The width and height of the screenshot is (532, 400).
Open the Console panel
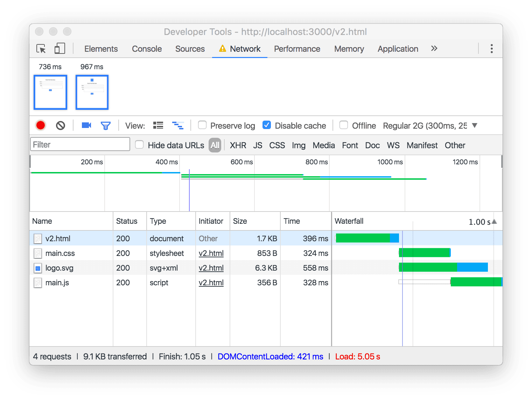(x=147, y=49)
